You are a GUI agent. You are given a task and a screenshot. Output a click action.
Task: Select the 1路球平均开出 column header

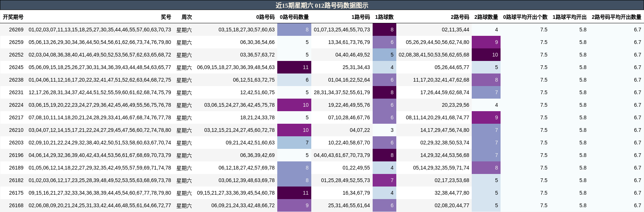pos(570,17)
